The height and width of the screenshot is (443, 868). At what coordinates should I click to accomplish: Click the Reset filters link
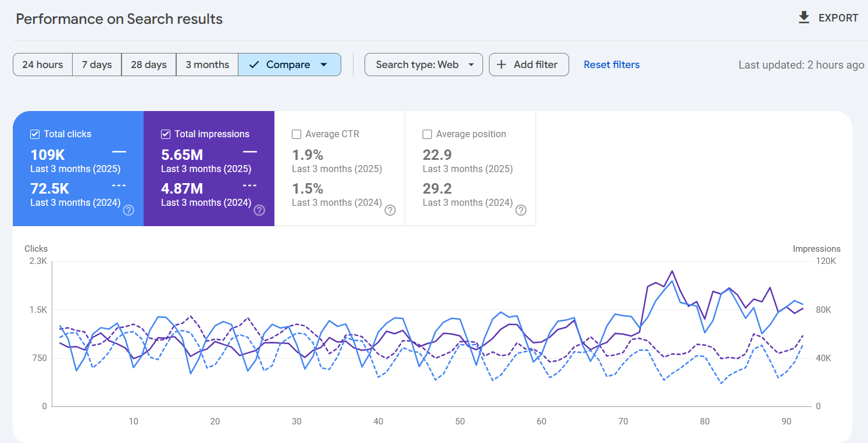pos(612,65)
